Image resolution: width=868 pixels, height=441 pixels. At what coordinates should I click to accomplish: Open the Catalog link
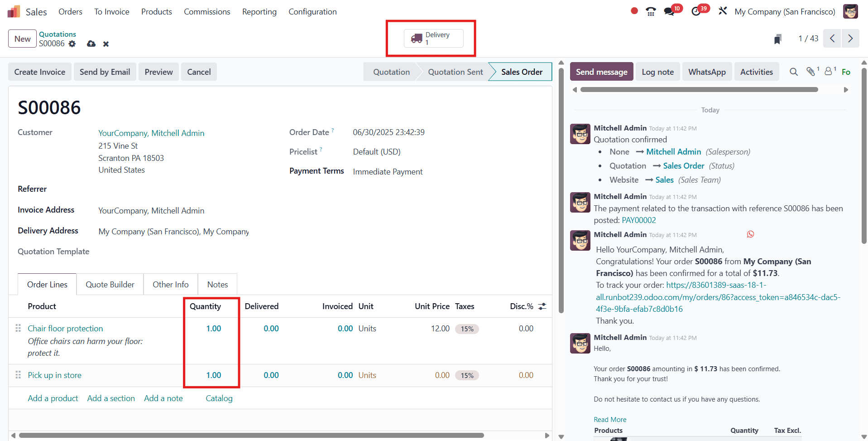pos(219,398)
